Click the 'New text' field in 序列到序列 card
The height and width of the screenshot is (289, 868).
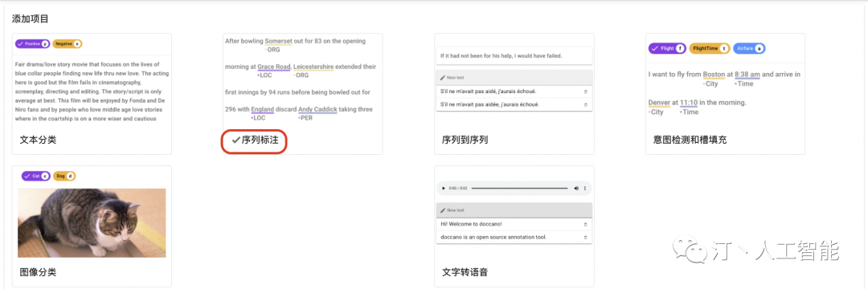[x=514, y=77]
